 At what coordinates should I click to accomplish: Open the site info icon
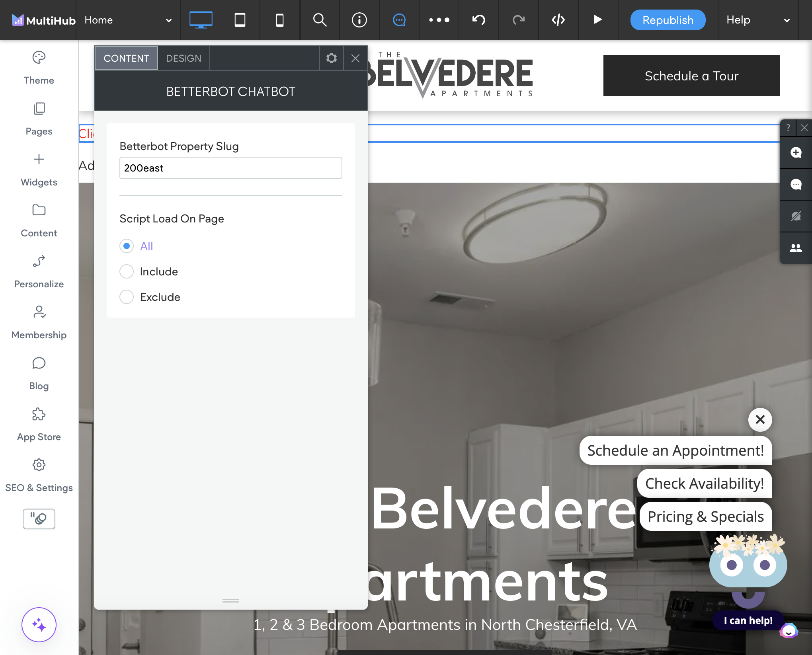(x=359, y=20)
